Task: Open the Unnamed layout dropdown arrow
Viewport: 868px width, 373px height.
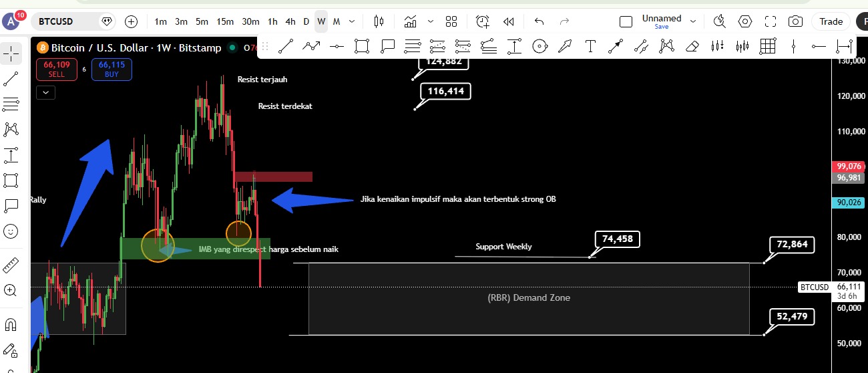Action: click(692, 21)
